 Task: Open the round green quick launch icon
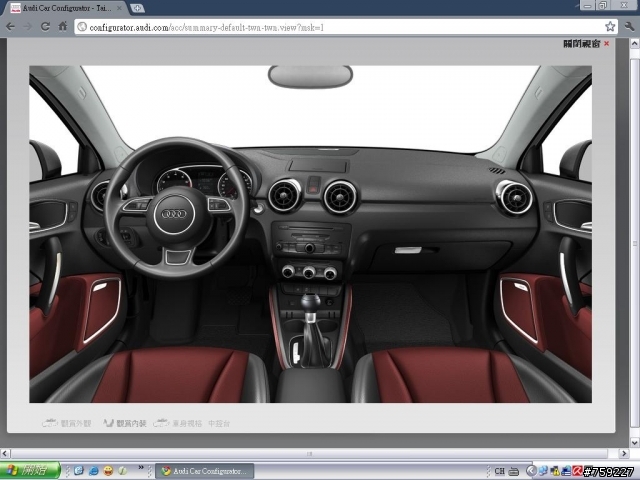122,471
